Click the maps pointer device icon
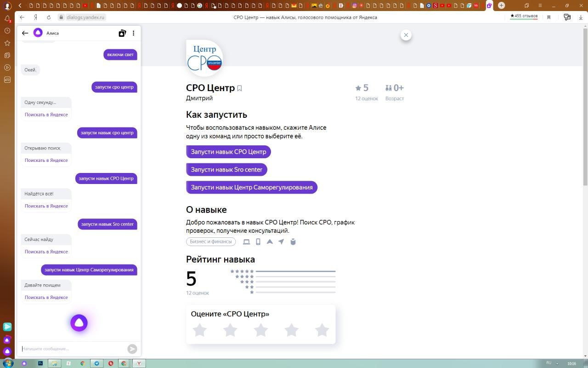 (281, 241)
